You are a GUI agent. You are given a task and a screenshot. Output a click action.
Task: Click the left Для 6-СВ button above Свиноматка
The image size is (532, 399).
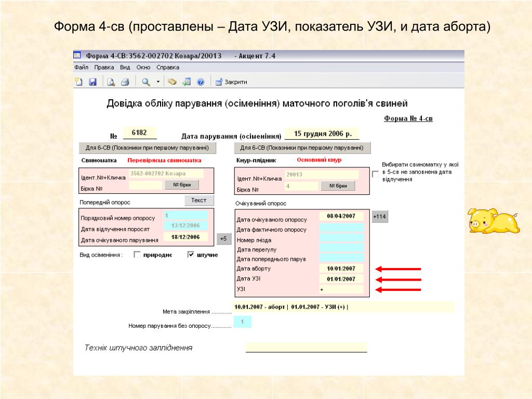tap(147, 148)
